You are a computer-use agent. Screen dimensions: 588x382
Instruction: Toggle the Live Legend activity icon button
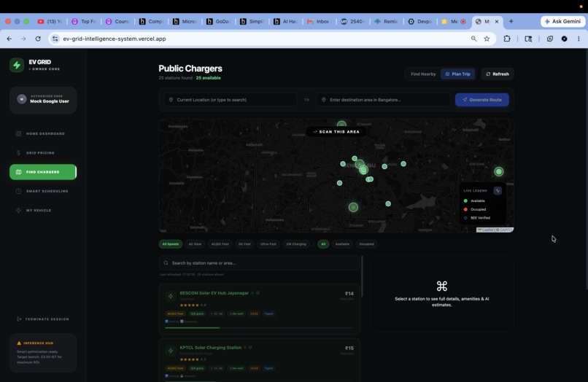[498, 190]
